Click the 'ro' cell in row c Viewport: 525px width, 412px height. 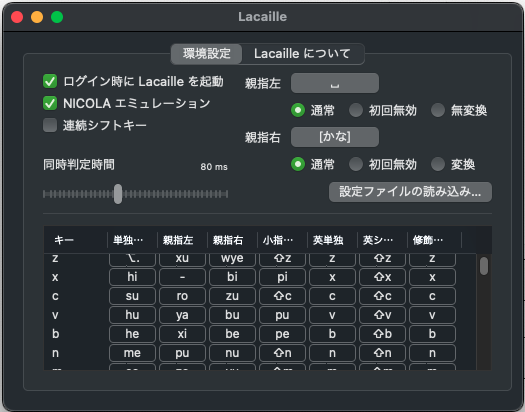pyautogui.click(x=182, y=296)
